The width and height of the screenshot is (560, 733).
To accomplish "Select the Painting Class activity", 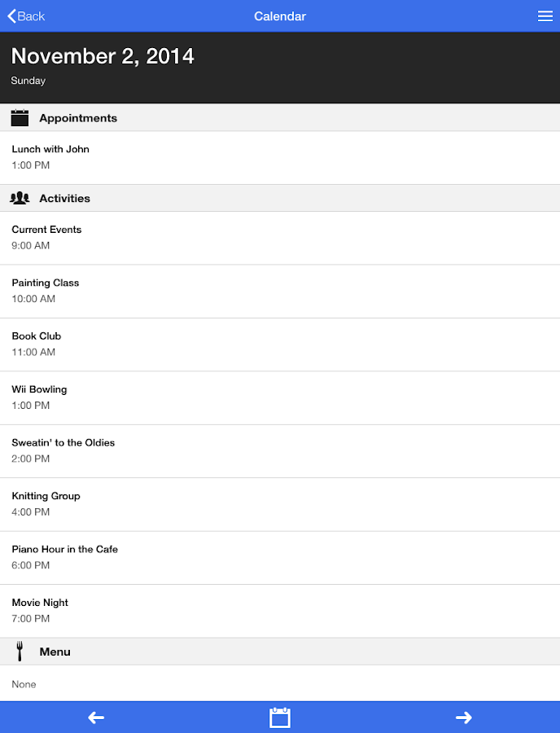I will coord(280,291).
